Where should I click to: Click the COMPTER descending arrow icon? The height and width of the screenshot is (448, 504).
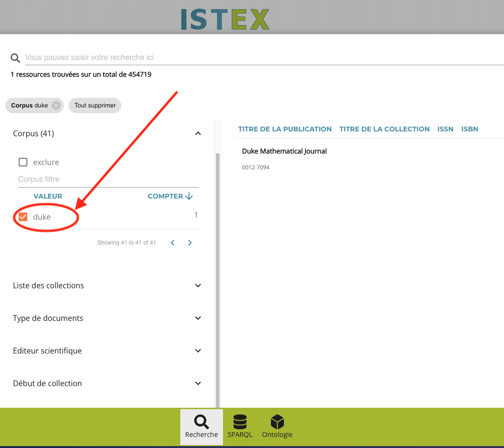pyautogui.click(x=189, y=196)
